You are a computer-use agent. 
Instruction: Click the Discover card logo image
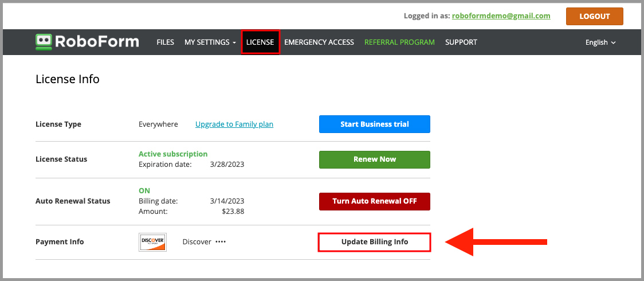pyautogui.click(x=153, y=242)
